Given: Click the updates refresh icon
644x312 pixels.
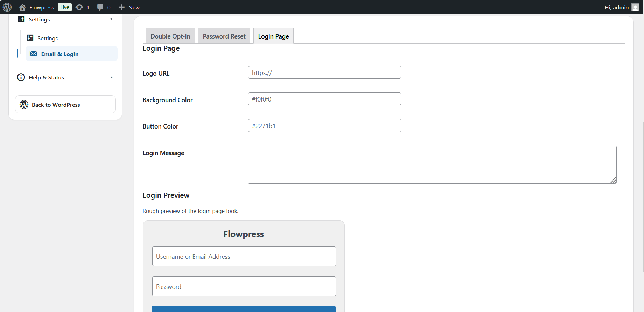Looking at the screenshot, I should point(79,7).
